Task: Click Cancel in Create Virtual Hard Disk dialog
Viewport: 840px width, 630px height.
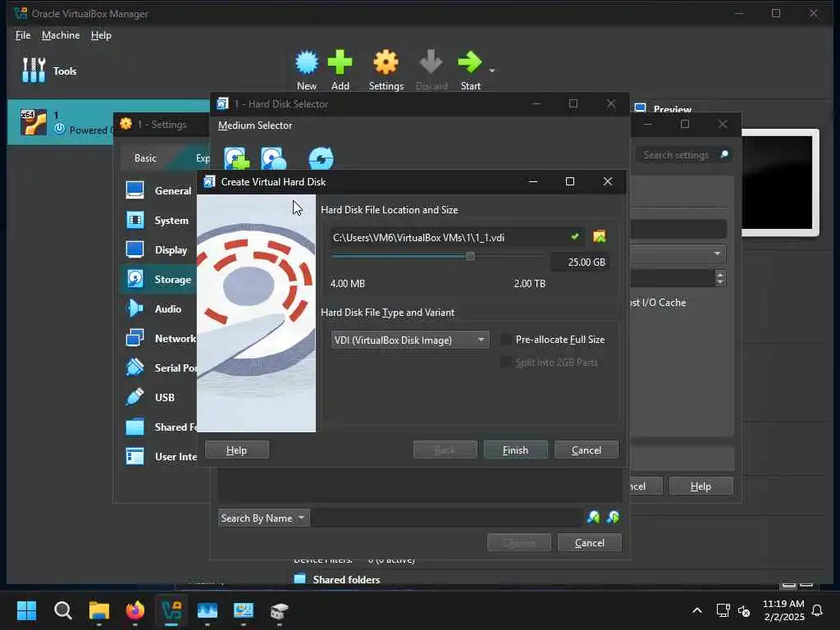Action: pos(586,450)
